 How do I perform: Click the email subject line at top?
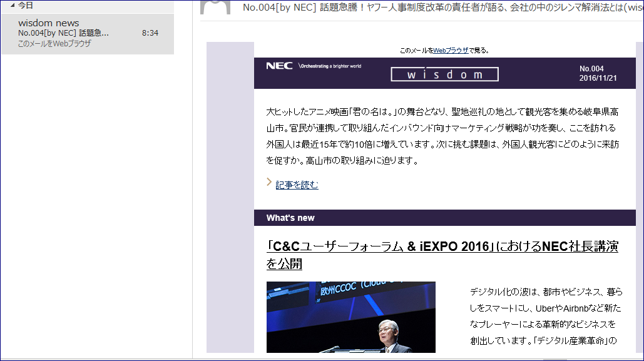[442, 8]
